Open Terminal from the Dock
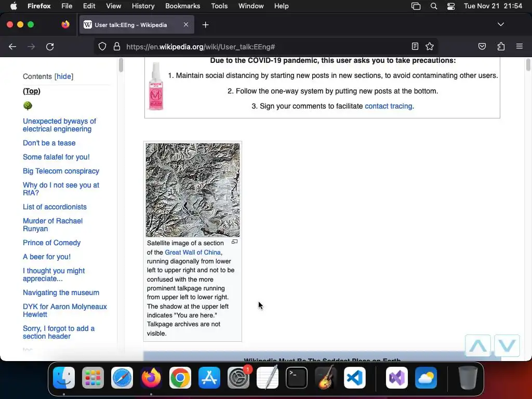This screenshot has width=532, height=399. click(x=297, y=378)
